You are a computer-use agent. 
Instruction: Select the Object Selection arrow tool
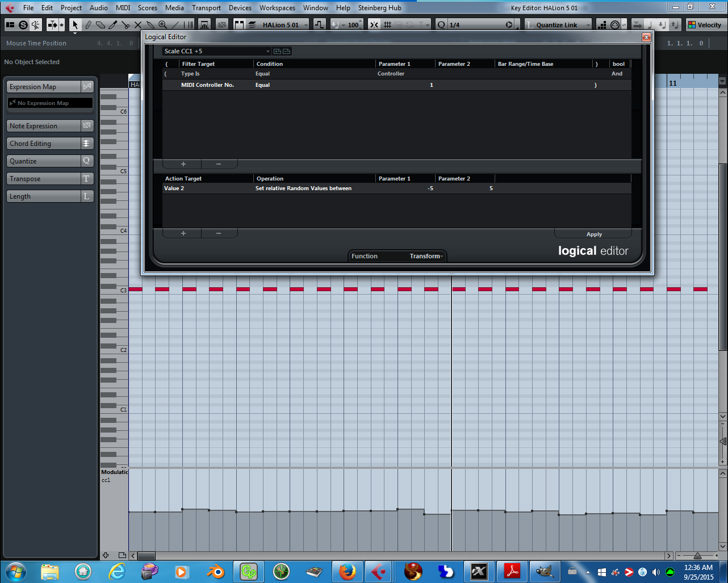pyautogui.click(x=75, y=25)
